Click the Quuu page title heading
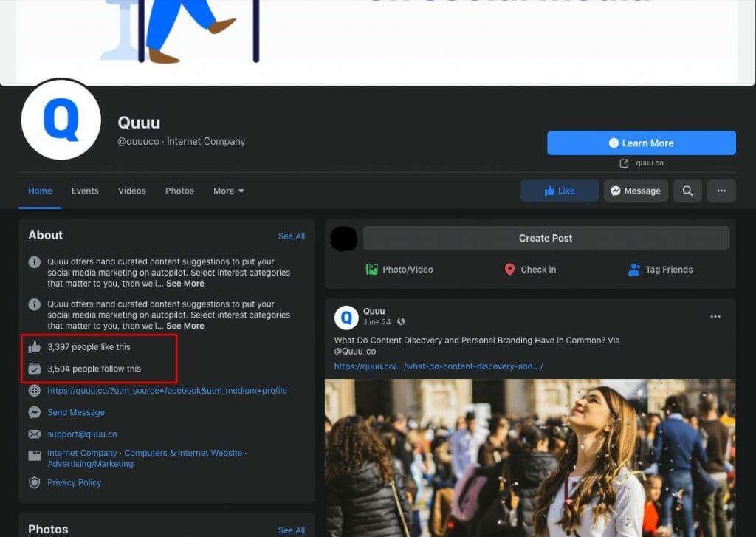 pos(139,123)
